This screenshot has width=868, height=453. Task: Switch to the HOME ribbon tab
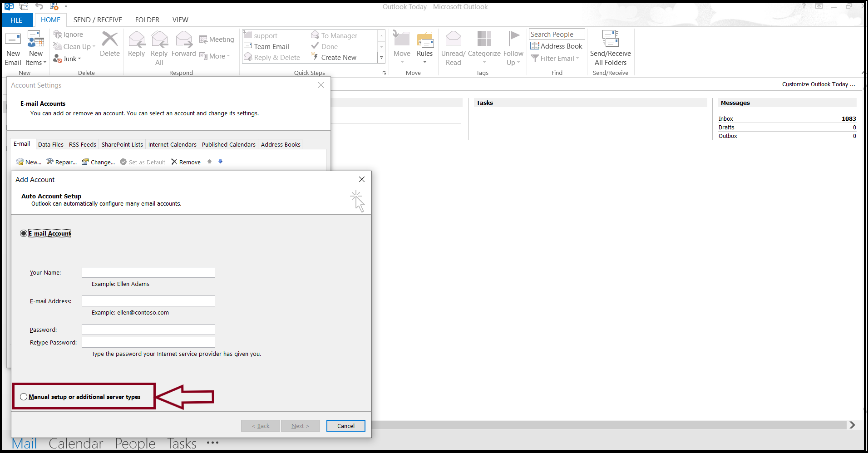click(50, 20)
